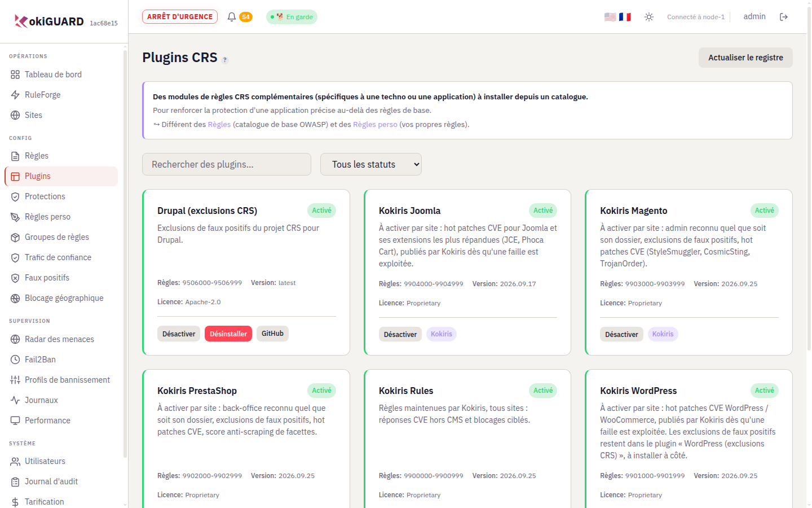This screenshot has width=812, height=508.
Task: Click the sidebar scrollbar
Action: tap(125, 254)
